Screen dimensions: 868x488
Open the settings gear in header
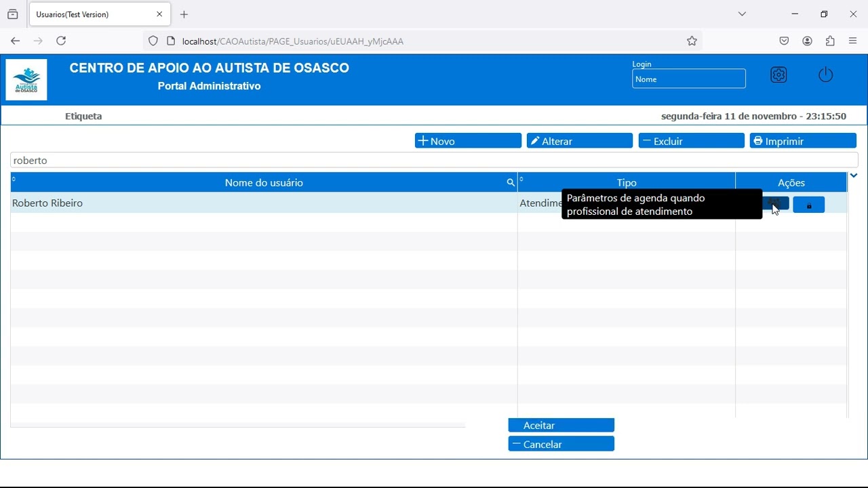point(778,75)
